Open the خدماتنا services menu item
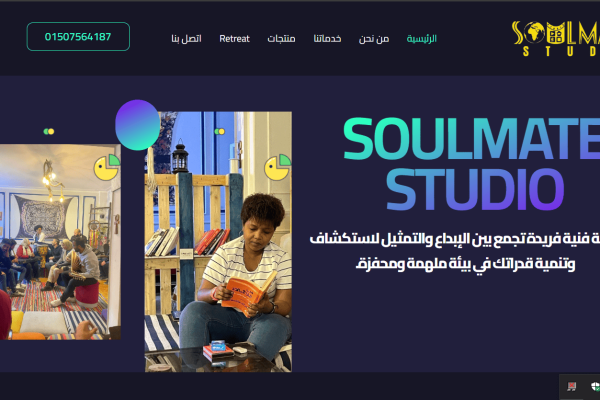The height and width of the screenshot is (400, 600). [x=327, y=38]
